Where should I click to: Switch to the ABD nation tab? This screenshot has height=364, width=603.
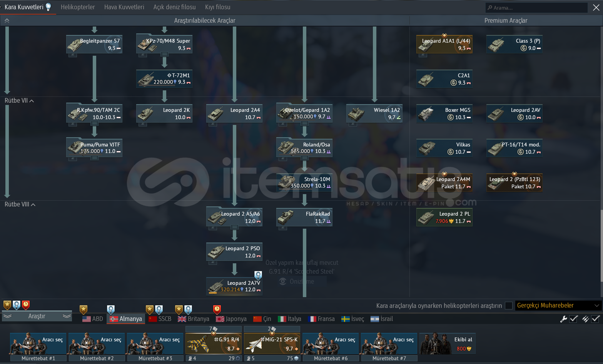click(93, 319)
